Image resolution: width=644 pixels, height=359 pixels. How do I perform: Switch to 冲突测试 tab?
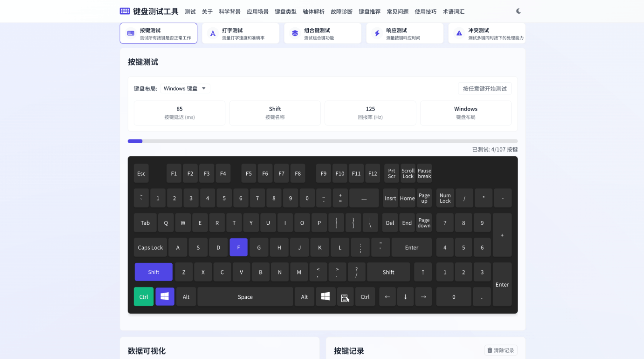tap(487, 33)
